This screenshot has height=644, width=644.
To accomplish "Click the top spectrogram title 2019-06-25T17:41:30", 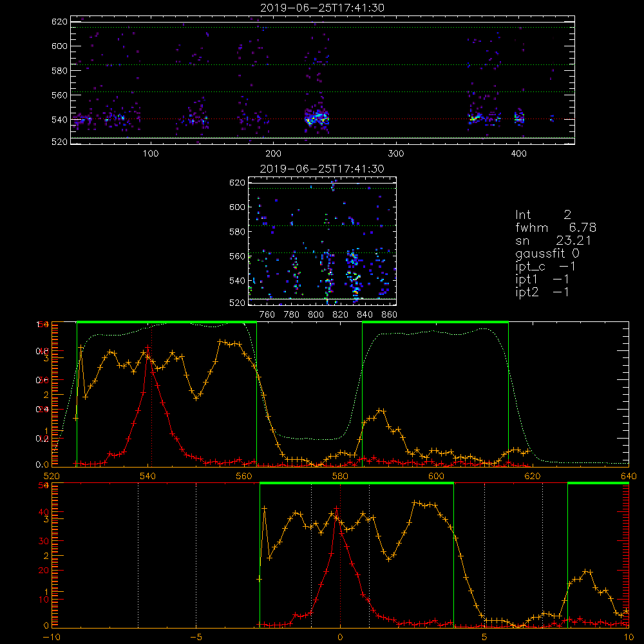I will pos(323,8).
